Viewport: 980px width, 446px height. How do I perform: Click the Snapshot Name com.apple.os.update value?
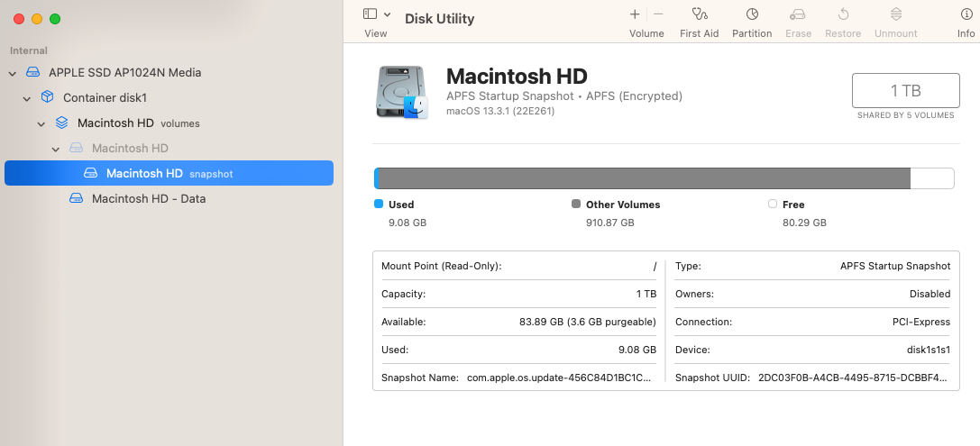pyautogui.click(x=559, y=378)
